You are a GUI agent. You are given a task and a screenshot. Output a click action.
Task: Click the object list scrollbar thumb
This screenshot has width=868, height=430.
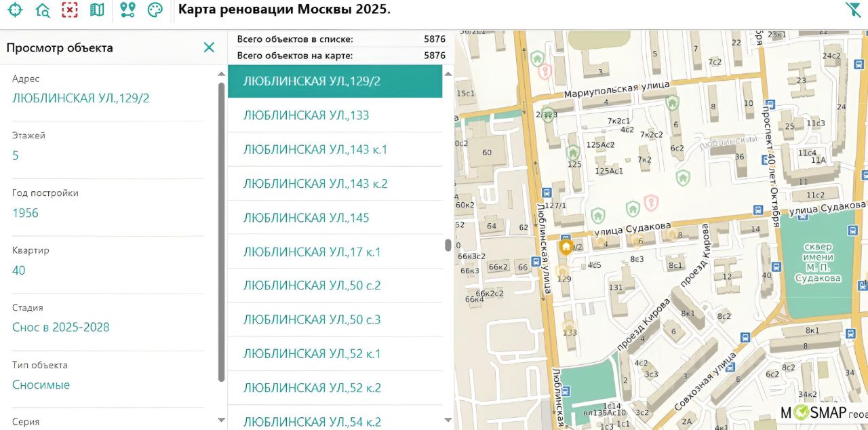click(448, 245)
